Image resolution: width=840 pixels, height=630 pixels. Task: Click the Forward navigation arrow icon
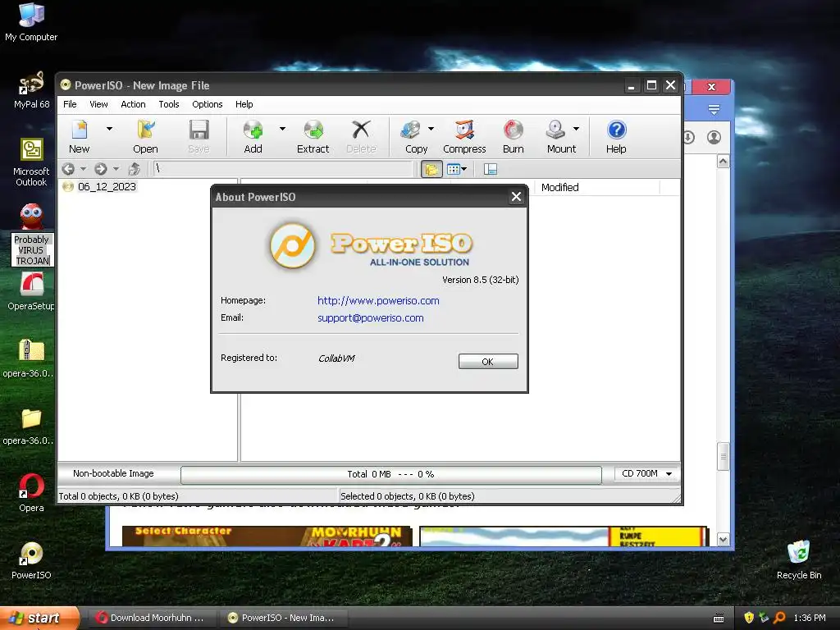point(100,169)
